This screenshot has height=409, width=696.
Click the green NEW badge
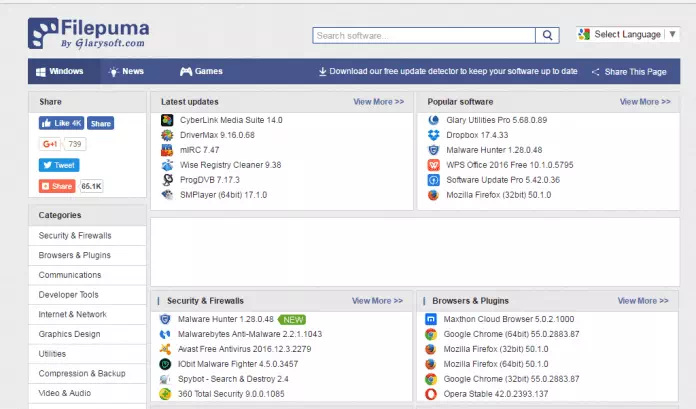pyautogui.click(x=292, y=319)
